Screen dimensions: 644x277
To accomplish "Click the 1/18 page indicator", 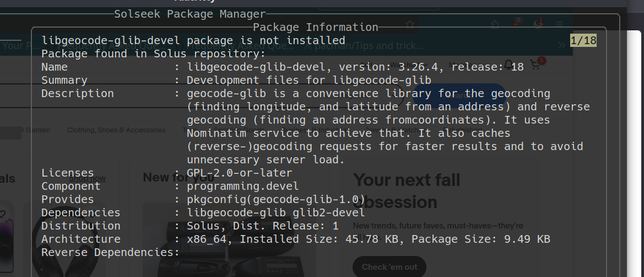I will point(583,40).
